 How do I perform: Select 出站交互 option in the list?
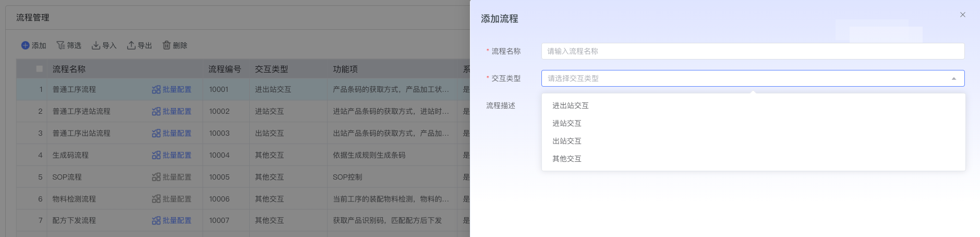pos(566,141)
